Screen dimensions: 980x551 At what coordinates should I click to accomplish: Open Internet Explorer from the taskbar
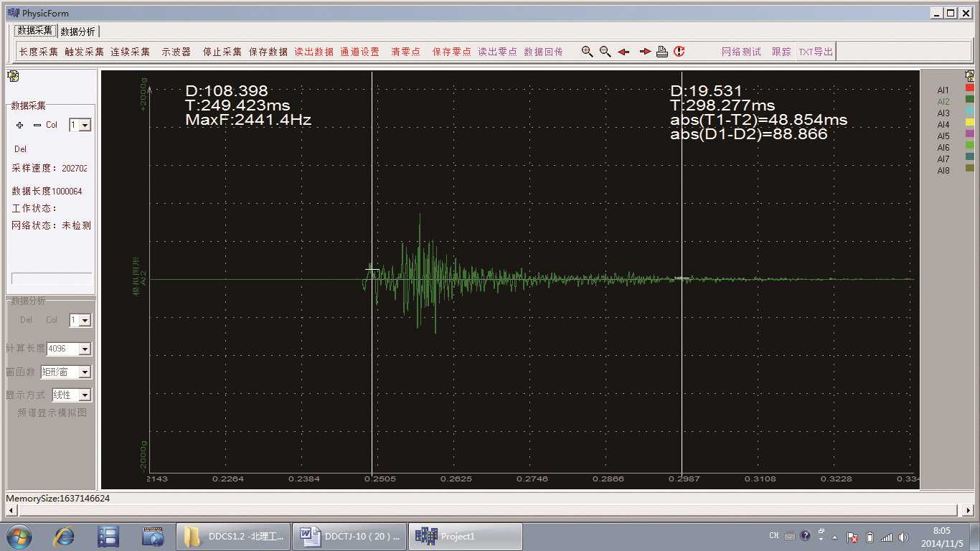[x=65, y=536]
